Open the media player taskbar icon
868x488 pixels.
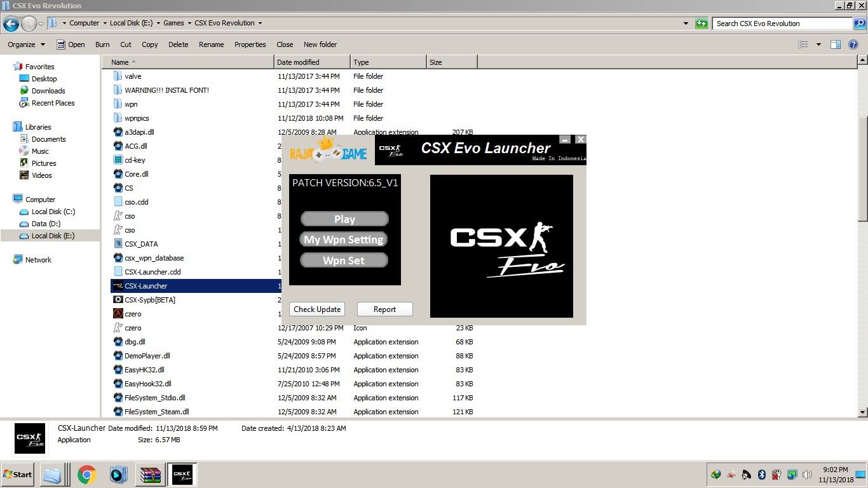(118, 475)
